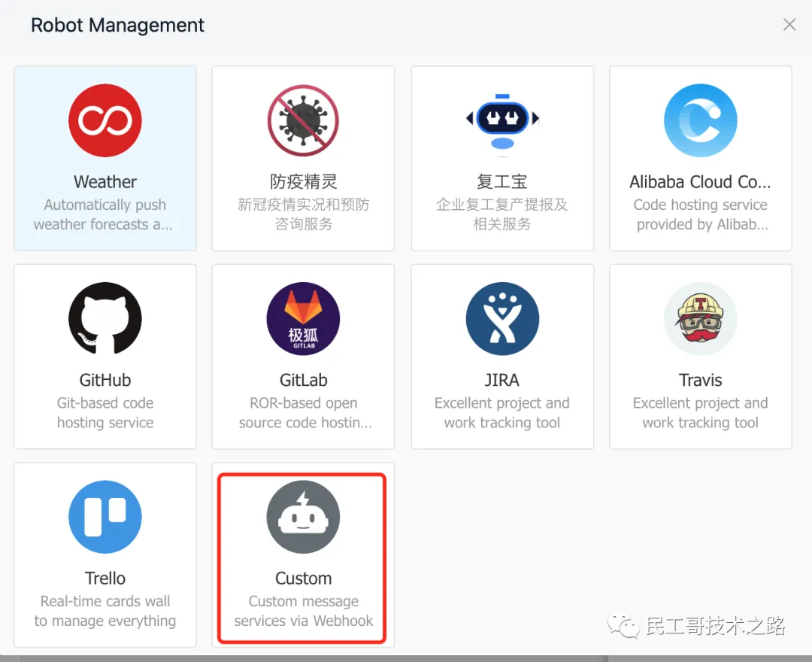The width and height of the screenshot is (812, 662).
Task: Click the 'Trello' robot title
Action: (x=105, y=578)
